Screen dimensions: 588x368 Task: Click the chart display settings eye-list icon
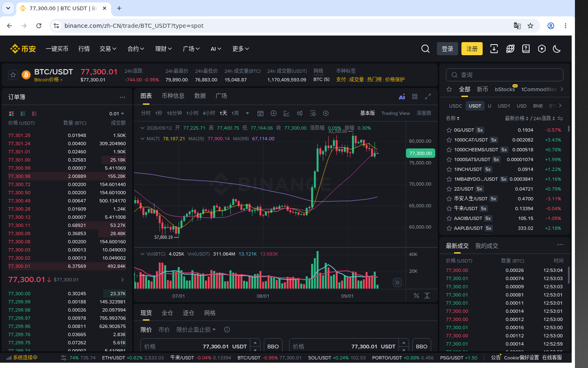tap(313, 113)
